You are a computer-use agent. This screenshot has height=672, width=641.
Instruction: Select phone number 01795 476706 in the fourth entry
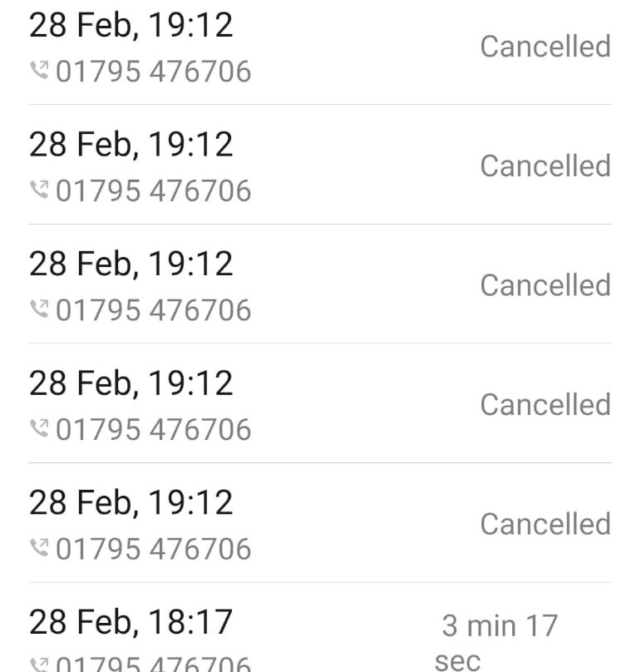(154, 429)
